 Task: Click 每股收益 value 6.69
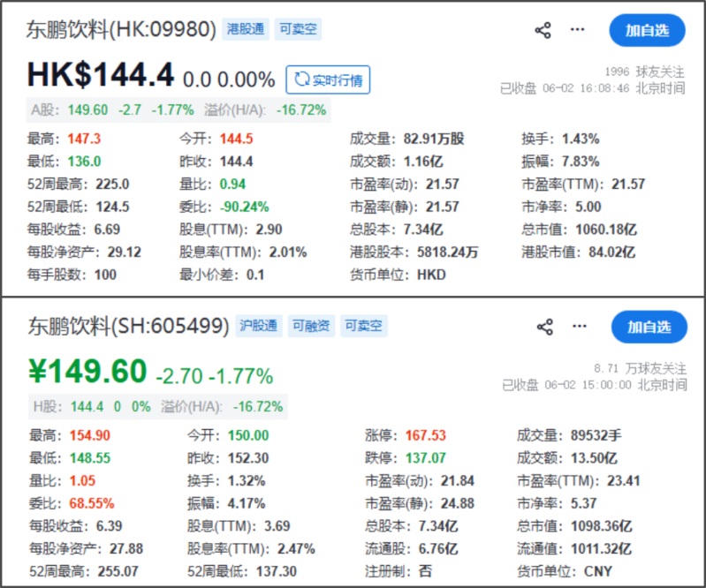[107, 230]
